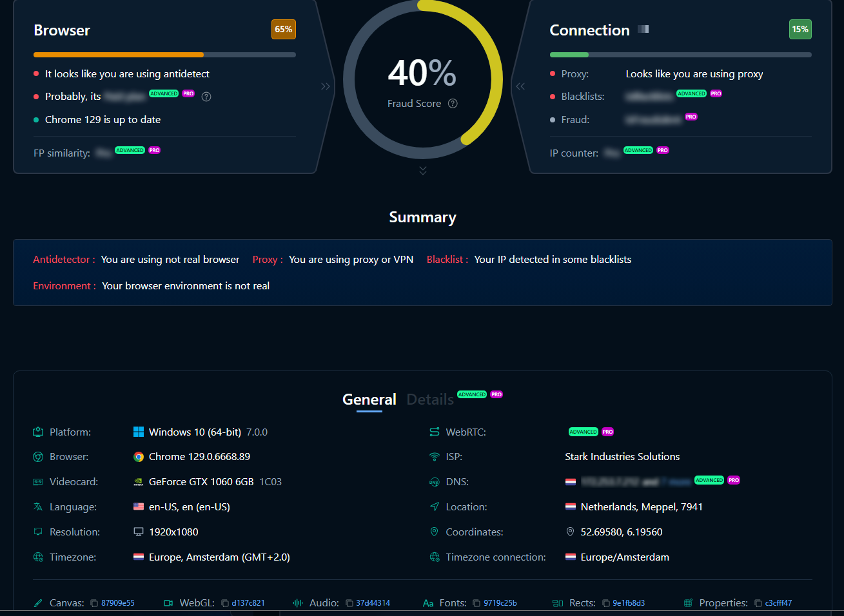Viewport: 844px width, 616px height.
Task: Click the ISP wifi icon
Action: click(435, 457)
